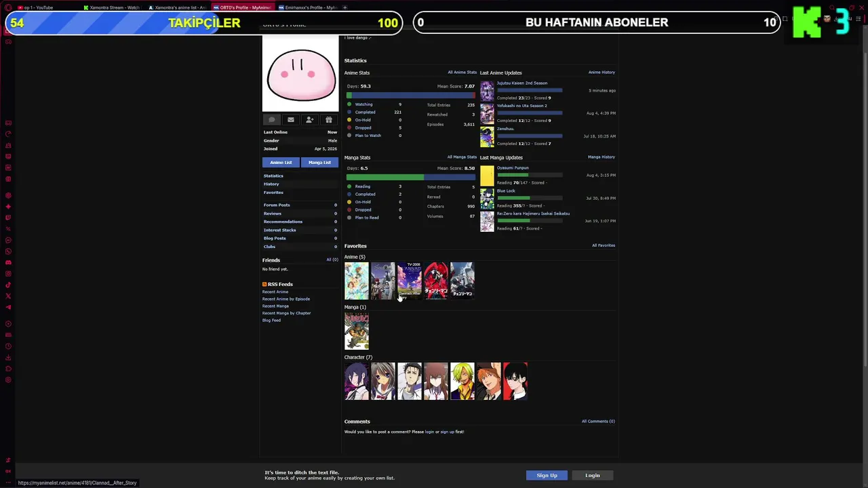868x488 pixels.
Task: Open the Anime History link
Action: (601, 73)
